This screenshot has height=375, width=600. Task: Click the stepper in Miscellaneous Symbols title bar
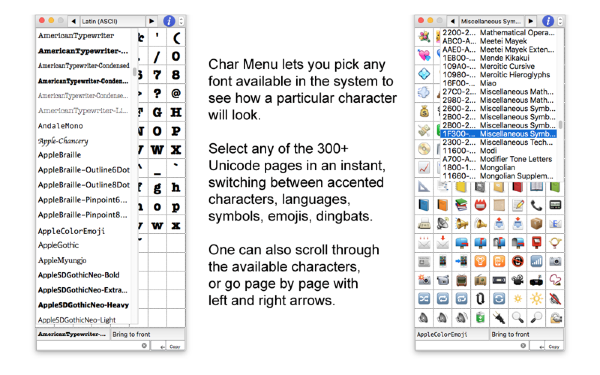[x=560, y=21]
